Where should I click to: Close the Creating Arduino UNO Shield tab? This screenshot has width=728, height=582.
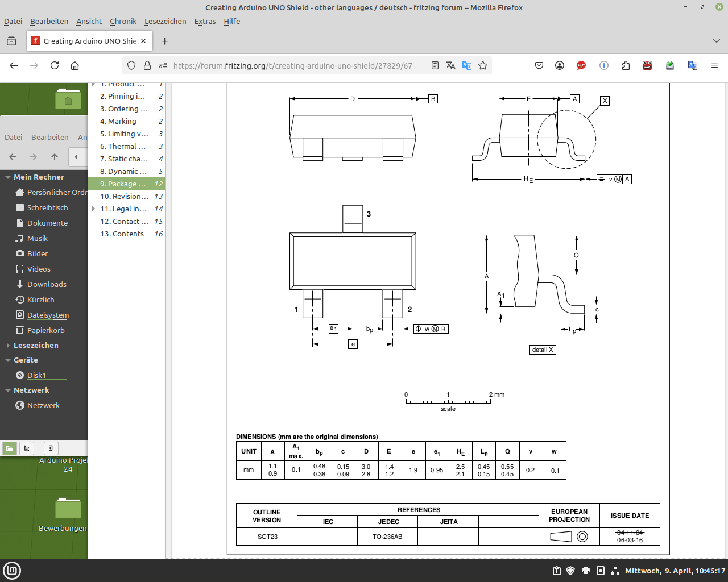pyautogui.click(x=143, y=41)
